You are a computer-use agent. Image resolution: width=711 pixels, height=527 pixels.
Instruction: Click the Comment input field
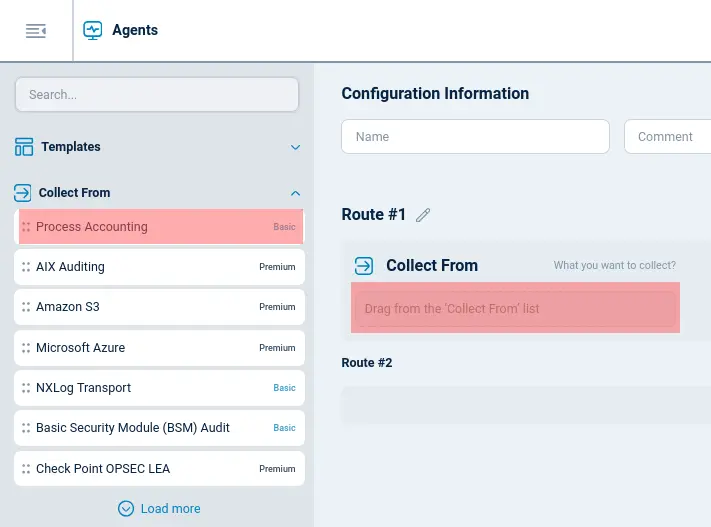click(667, 137)
